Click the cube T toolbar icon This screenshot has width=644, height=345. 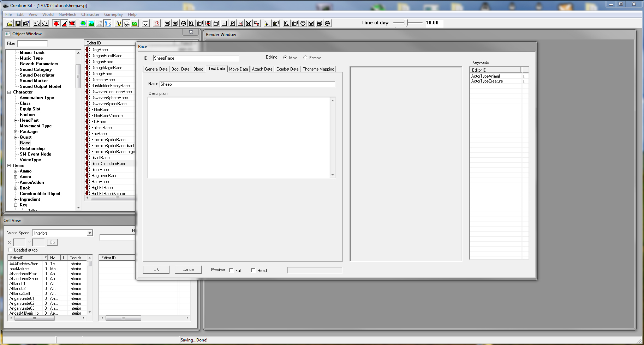pyautogui.click(x=167, y=24)
